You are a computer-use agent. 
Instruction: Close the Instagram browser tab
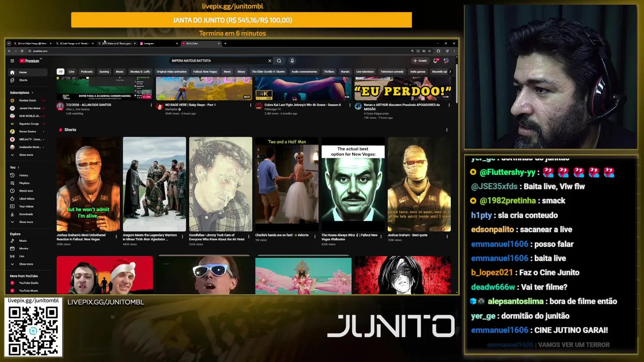[176, 44]
